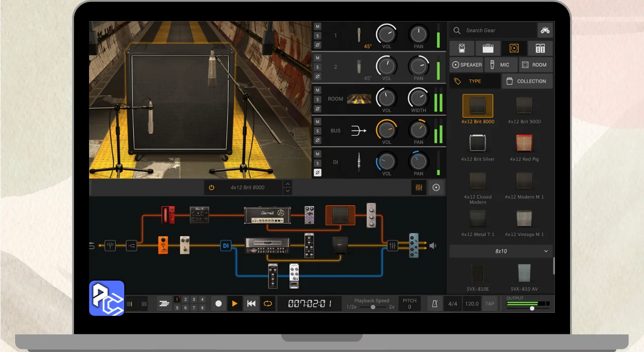Open the 4/4 time signature selector
644x352 pixels.
453,304
